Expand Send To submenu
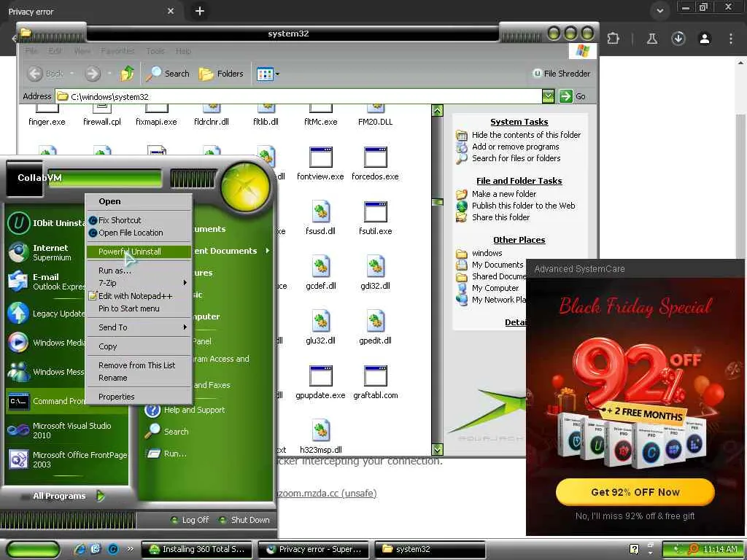 [138, 327]
